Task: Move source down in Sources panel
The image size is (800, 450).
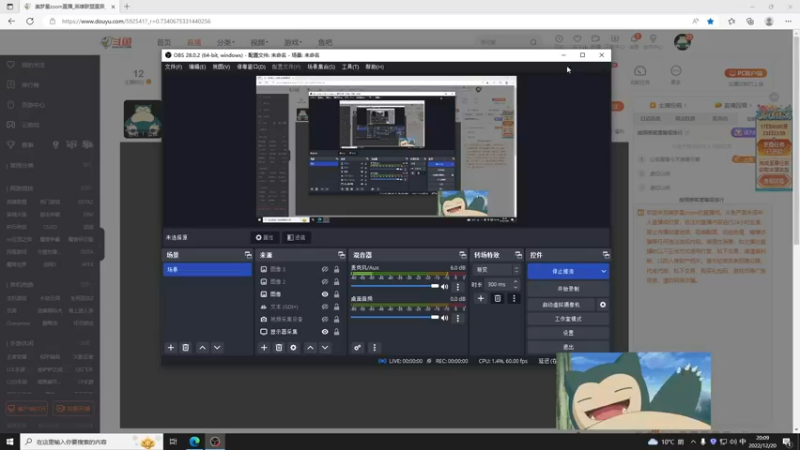Action: [325, 347]
